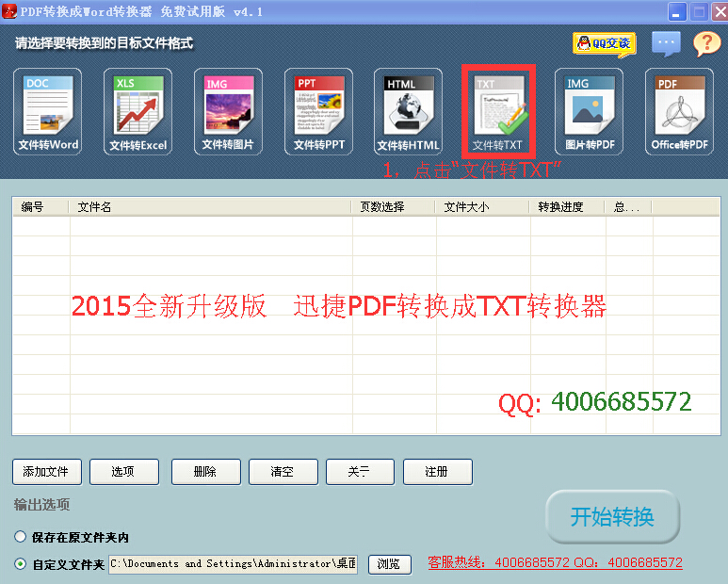Screen dimensions: 728x584
Task: Start conversion with 开始转换 button
Action: [613, 517]
